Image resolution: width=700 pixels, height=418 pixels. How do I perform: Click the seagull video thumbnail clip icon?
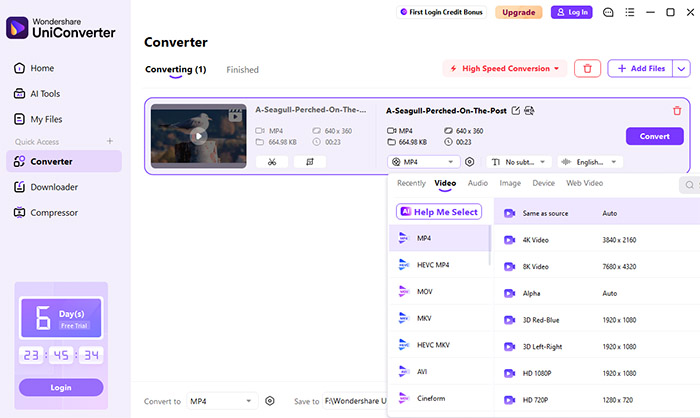[235, 116]
